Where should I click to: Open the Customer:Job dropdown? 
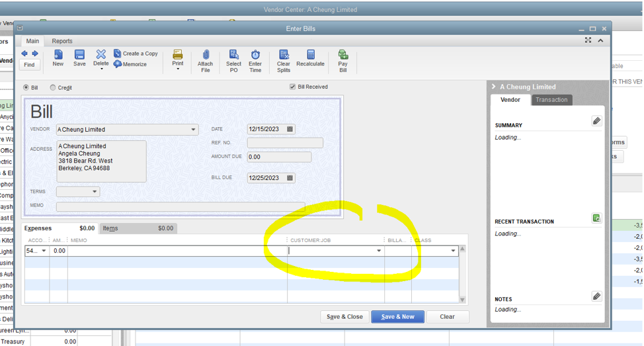point(379,251)
